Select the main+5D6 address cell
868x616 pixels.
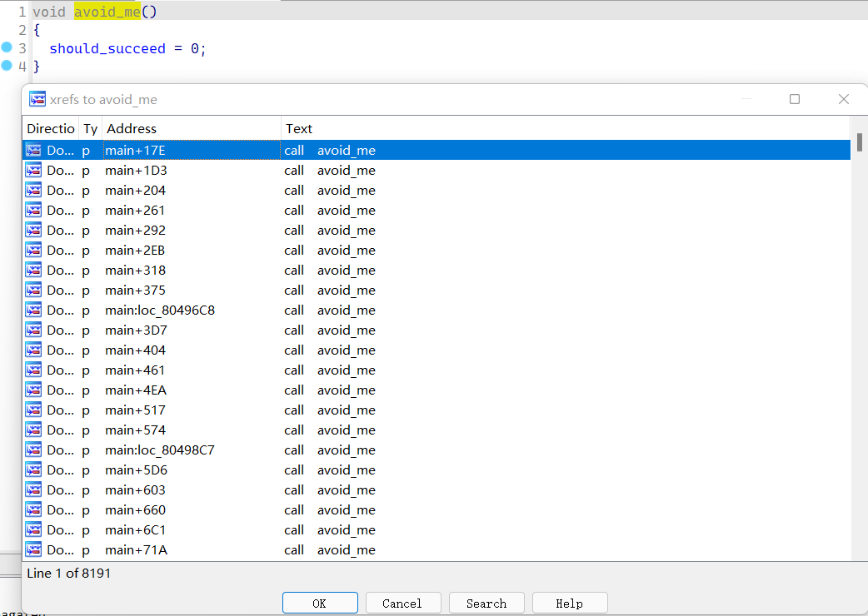pyautogui.click(x=192, y=470)
